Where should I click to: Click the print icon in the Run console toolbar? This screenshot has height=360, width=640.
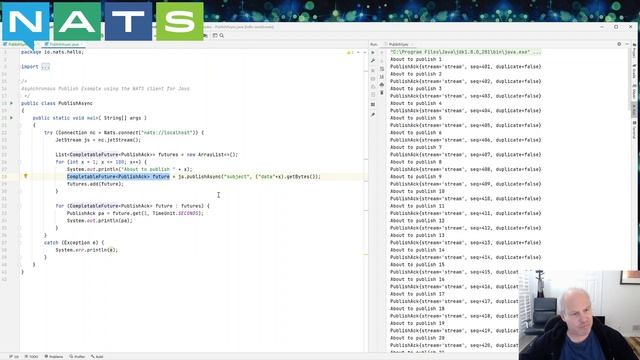(382, 84)
